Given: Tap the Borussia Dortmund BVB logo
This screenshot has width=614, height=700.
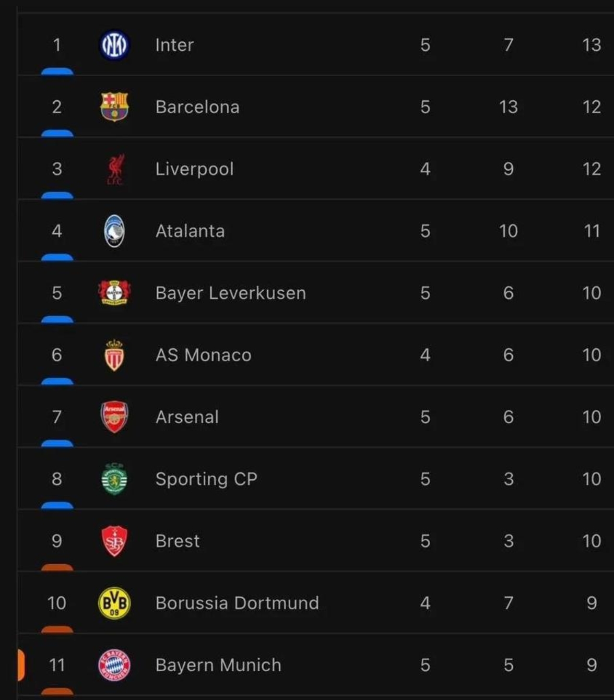Looking at the screenshot, I should pos(114,603).
